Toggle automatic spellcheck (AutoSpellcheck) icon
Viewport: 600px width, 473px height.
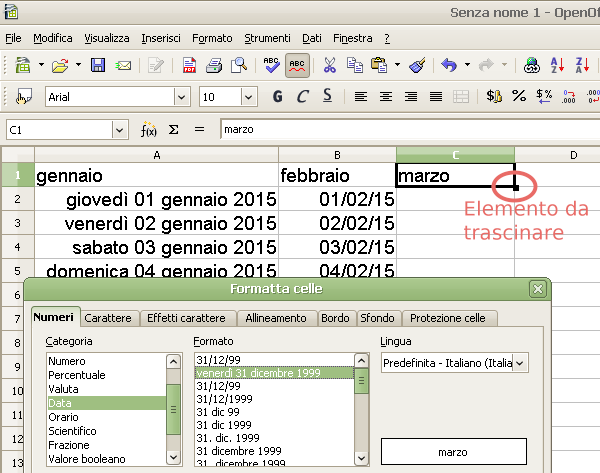click(297, 66)
